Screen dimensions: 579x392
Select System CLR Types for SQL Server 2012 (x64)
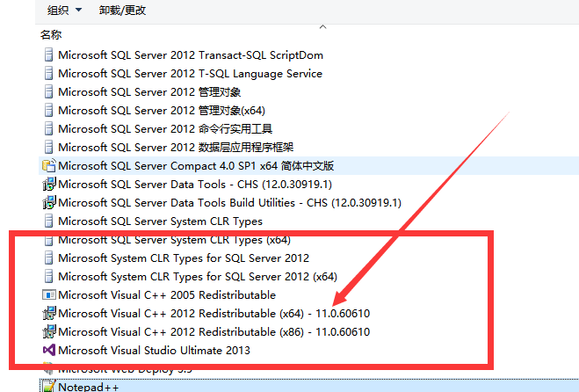coord(198,276)
